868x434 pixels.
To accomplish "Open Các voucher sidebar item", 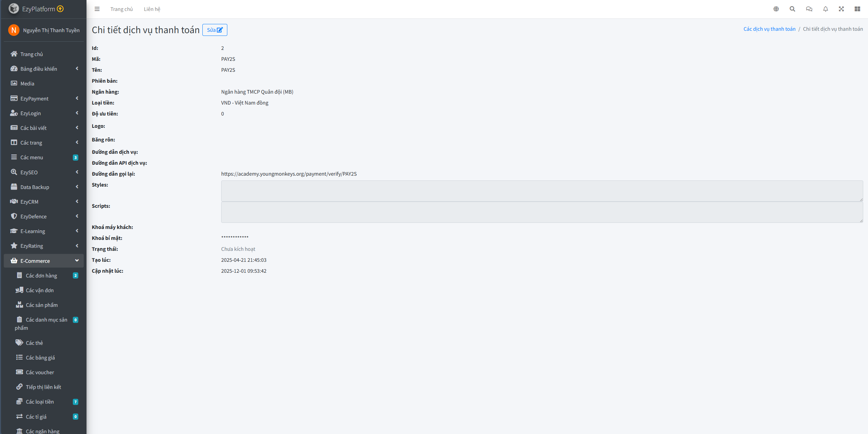I will point(40,372).
